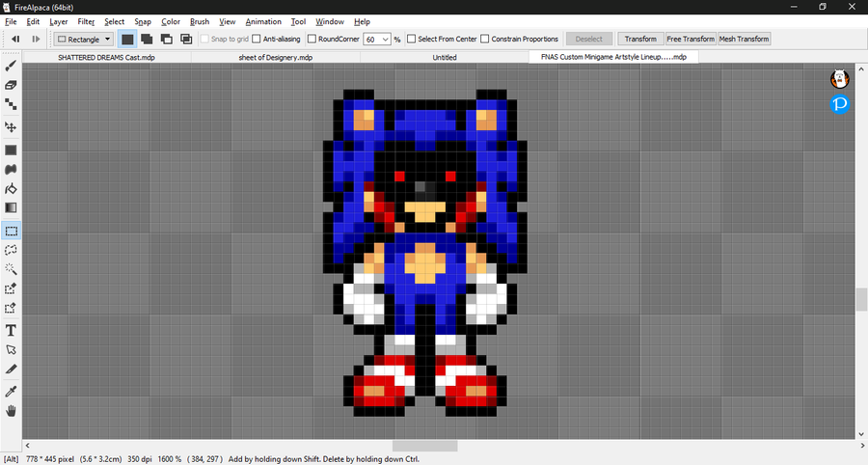Switch to SHATTERED DREAMS Cast.mdp tab

pyautogui.click(x=106, y=57)
